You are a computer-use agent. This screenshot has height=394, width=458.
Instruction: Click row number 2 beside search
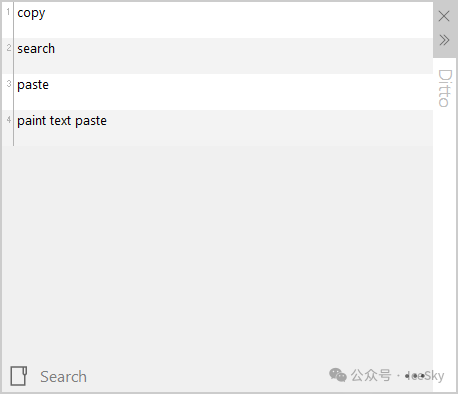tap(9, 48)
